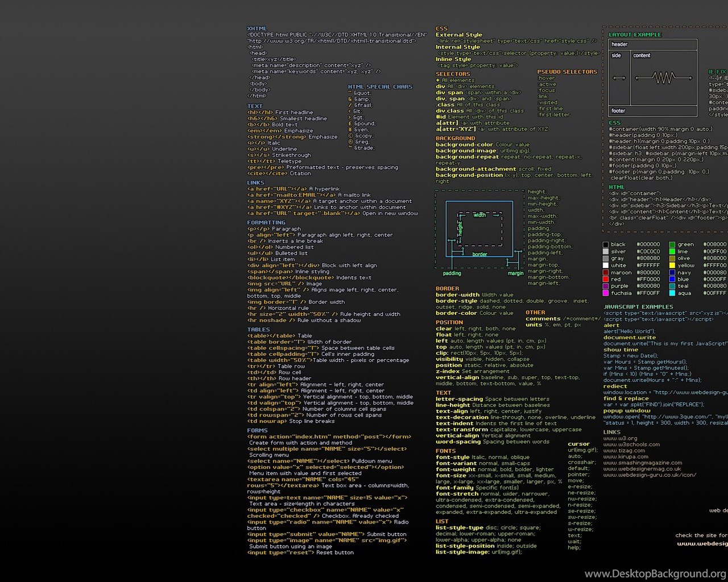This screenshot has height=582, width=728.
Task: Click the header box in layout example
Action: tap(653, 44)
